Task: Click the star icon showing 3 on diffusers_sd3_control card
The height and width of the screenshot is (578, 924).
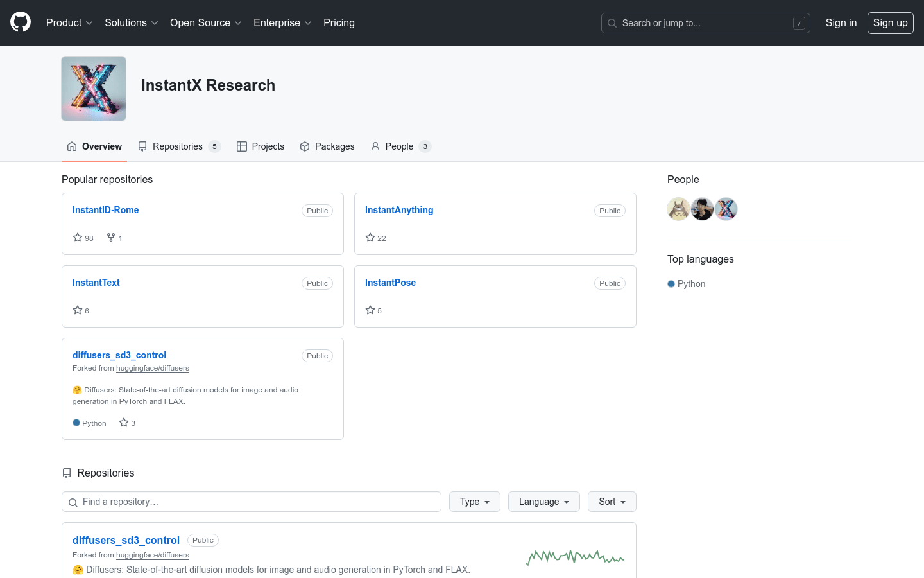Action: point(124,423)
